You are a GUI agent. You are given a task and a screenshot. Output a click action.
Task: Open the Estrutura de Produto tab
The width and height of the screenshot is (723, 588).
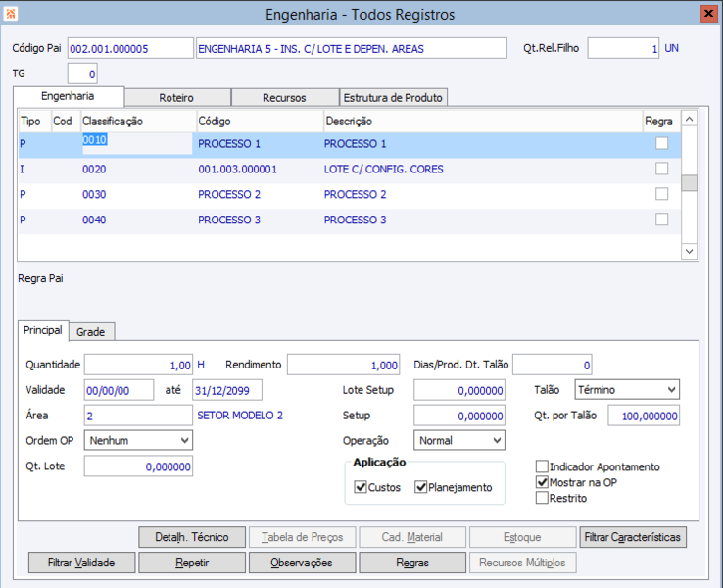[x=393, y=98]
